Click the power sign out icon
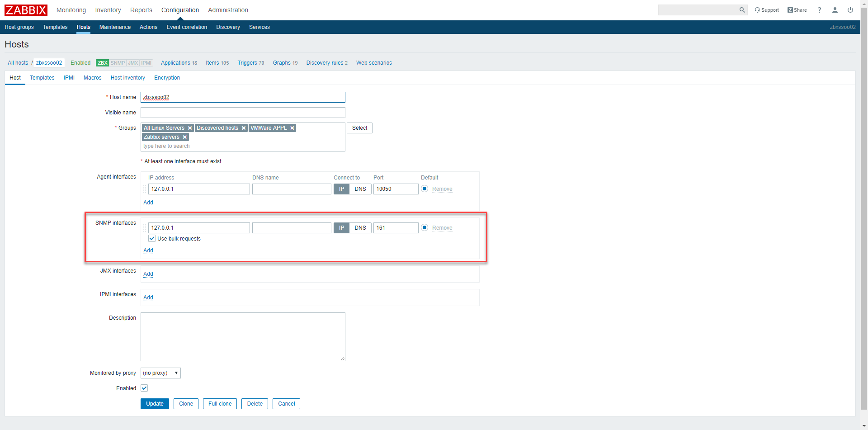The image size is (868, 430). [850, 10]
